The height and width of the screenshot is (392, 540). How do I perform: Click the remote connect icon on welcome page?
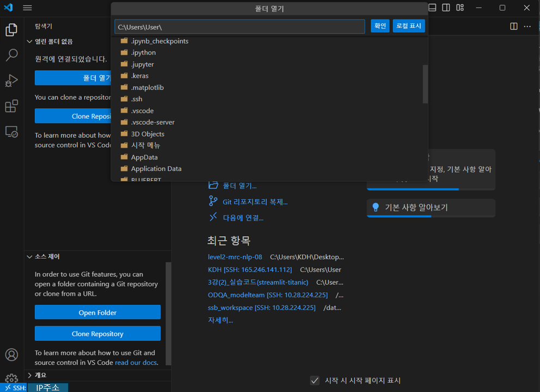coord(213,217)
